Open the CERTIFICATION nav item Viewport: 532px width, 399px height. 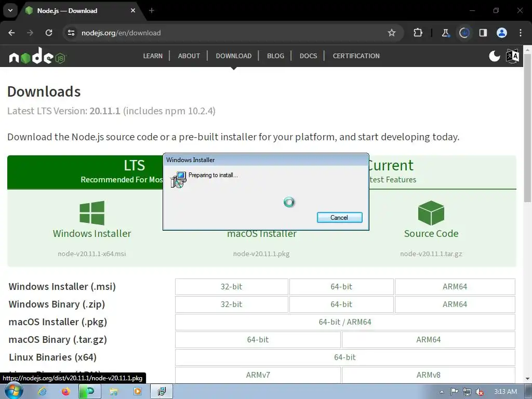point(356,56)
